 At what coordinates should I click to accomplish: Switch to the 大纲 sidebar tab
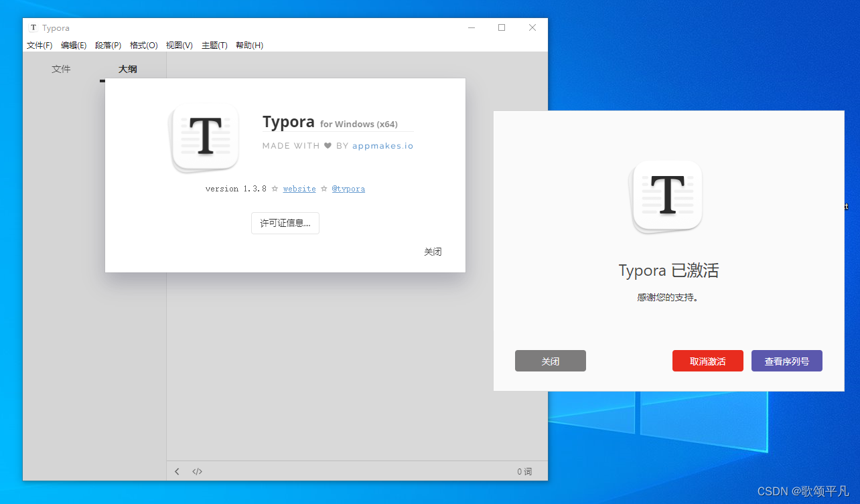(x=128, y=69)
